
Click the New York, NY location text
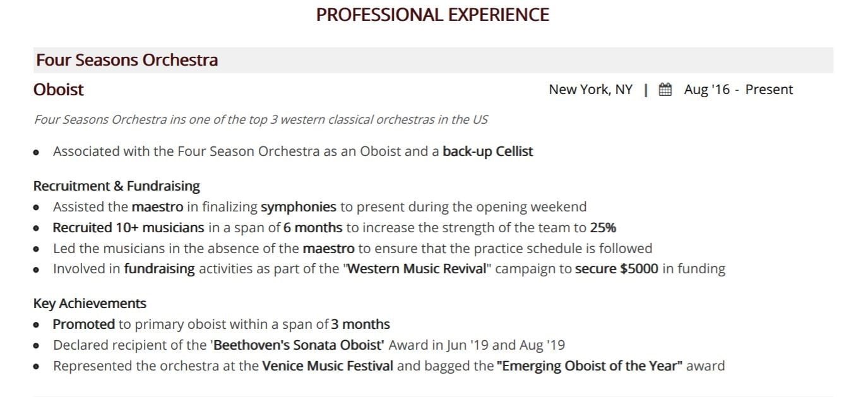590,90
